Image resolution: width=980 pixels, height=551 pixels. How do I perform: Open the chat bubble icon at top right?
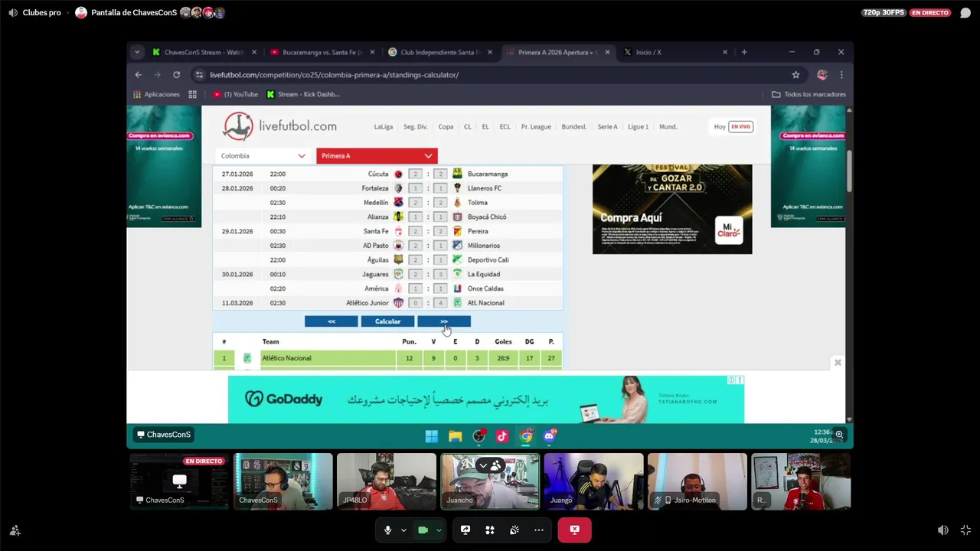click(x=965, y=12)
